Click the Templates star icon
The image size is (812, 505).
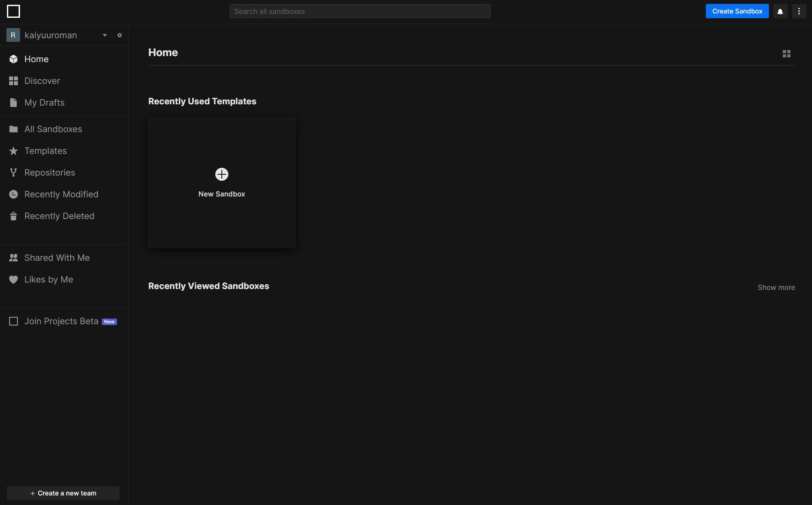coord(13,151)
